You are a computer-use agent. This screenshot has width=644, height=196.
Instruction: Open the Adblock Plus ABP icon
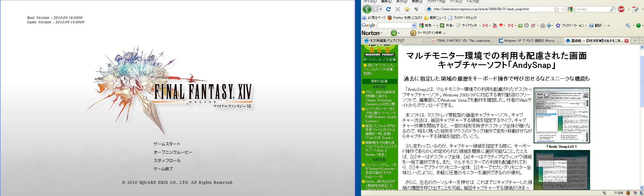click(621, 9)
